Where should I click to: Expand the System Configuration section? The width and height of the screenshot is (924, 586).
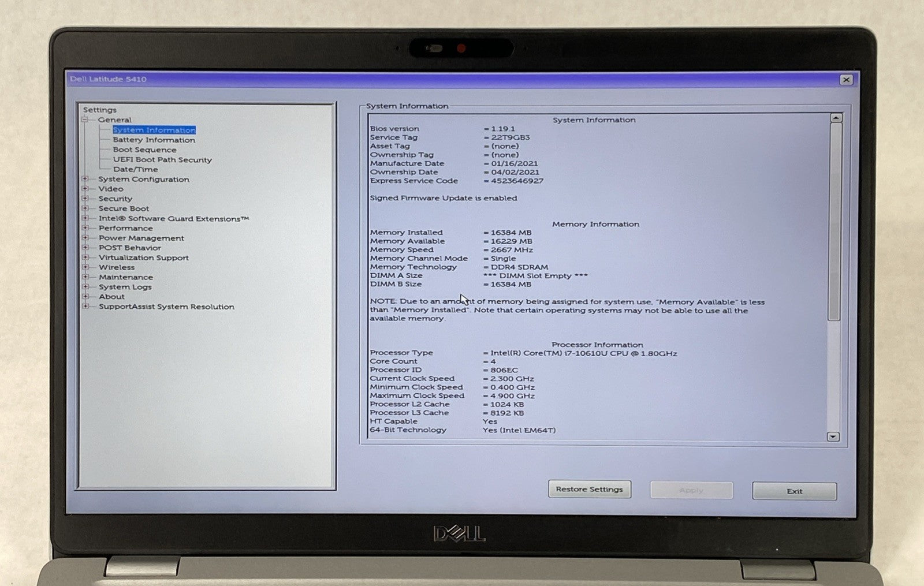pos(85,179)
